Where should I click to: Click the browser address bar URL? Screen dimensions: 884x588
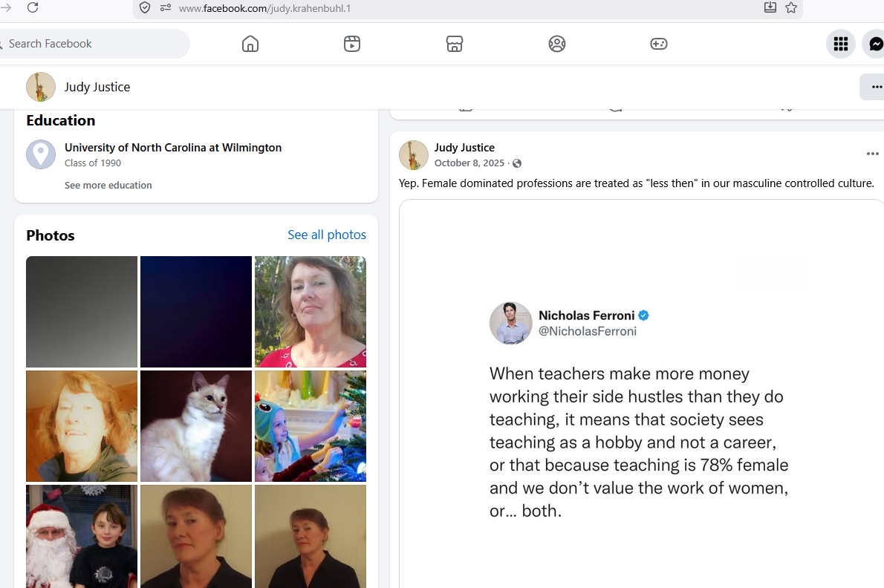point(265,8)
